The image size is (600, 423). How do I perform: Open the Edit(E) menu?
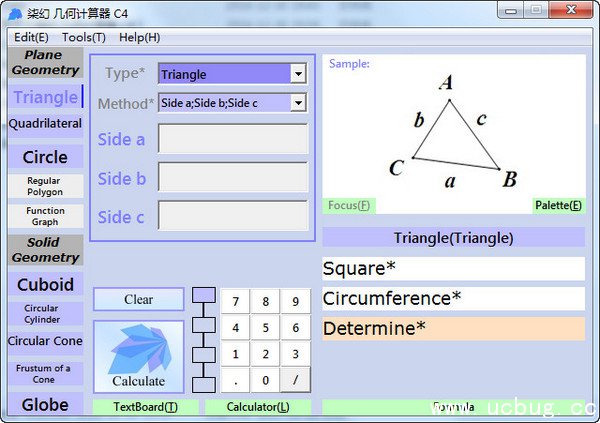coord(31,38)
